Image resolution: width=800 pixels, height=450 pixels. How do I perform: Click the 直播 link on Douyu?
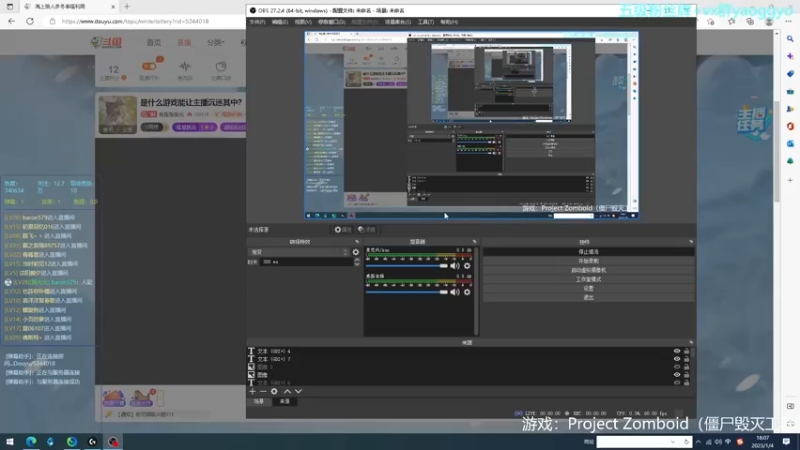tap(184, 43)
